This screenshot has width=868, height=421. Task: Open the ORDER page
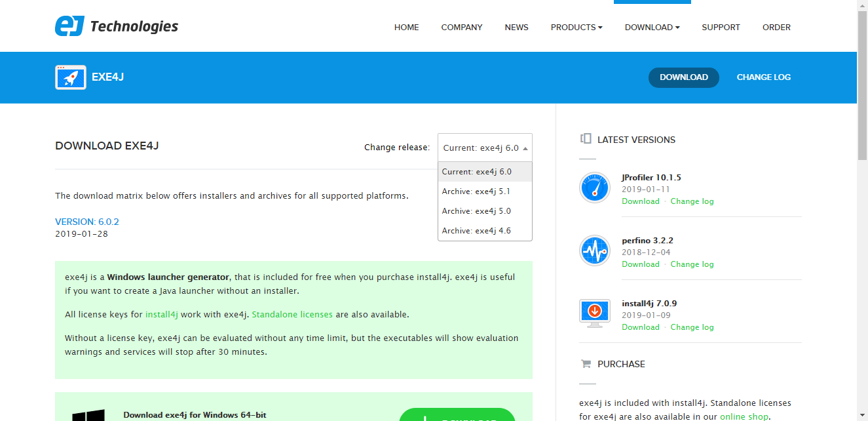[x=776, y=27]
